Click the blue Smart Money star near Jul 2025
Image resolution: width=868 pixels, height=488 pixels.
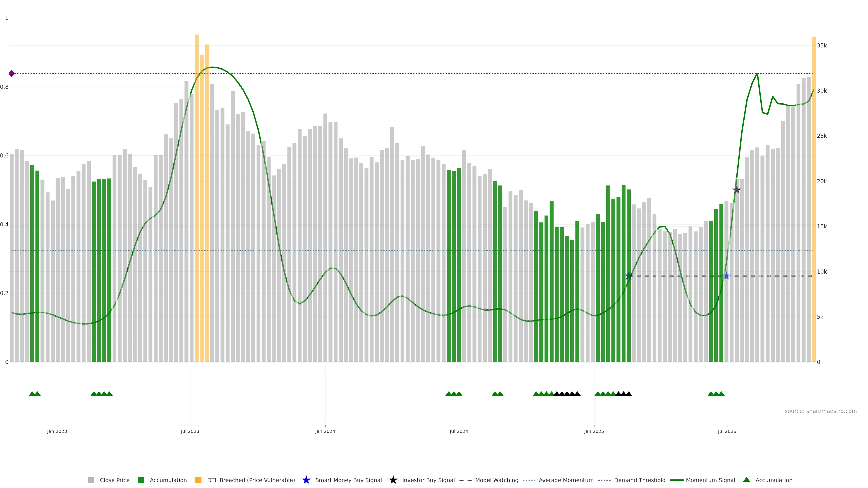[x=726, y=276]
